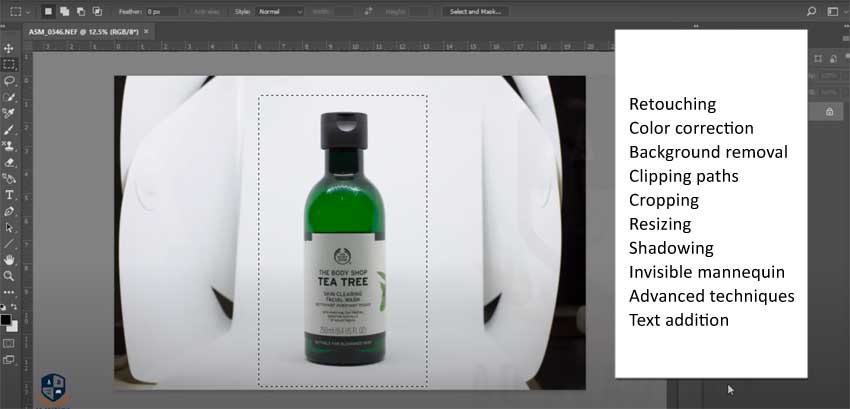This screenshot has width=850, height=409.
Task: Open the Edit Toolbar three-dots menu
Action: 9,292
